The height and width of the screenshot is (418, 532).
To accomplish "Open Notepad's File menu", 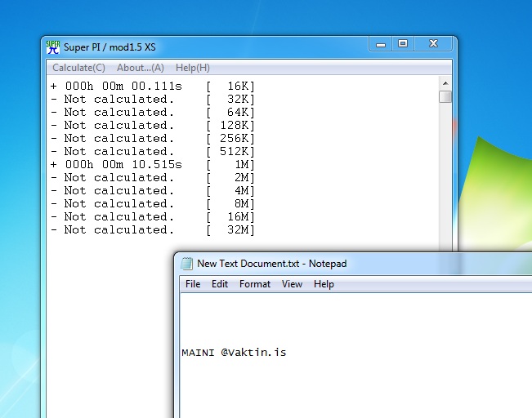I will coord(192,284).
